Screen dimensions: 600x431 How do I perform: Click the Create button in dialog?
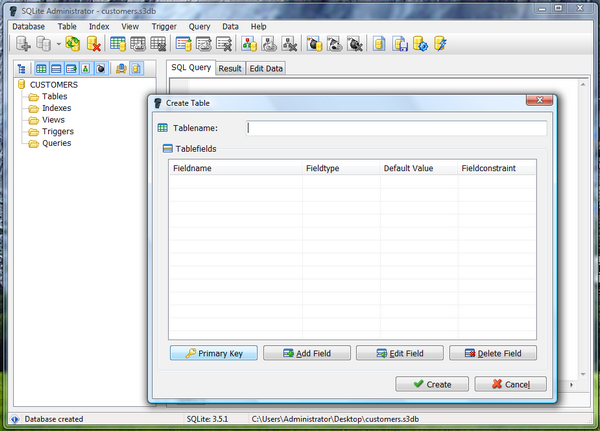432,384
